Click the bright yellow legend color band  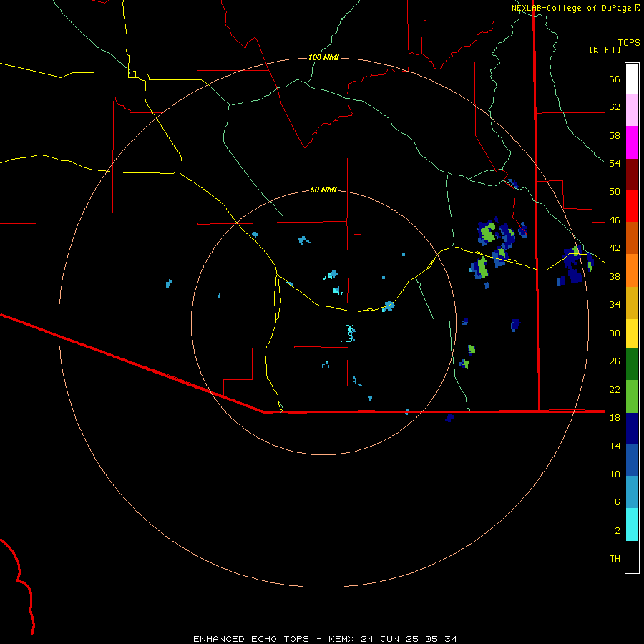point(632,333)
